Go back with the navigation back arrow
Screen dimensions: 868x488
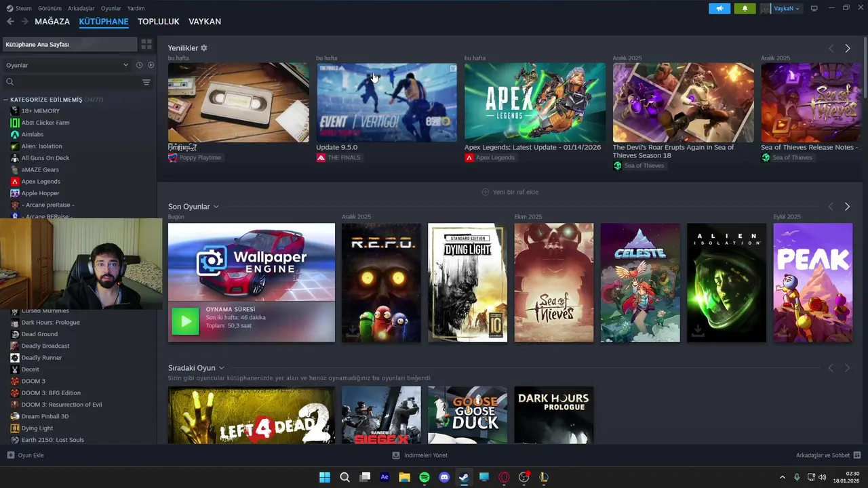[10, 22]
